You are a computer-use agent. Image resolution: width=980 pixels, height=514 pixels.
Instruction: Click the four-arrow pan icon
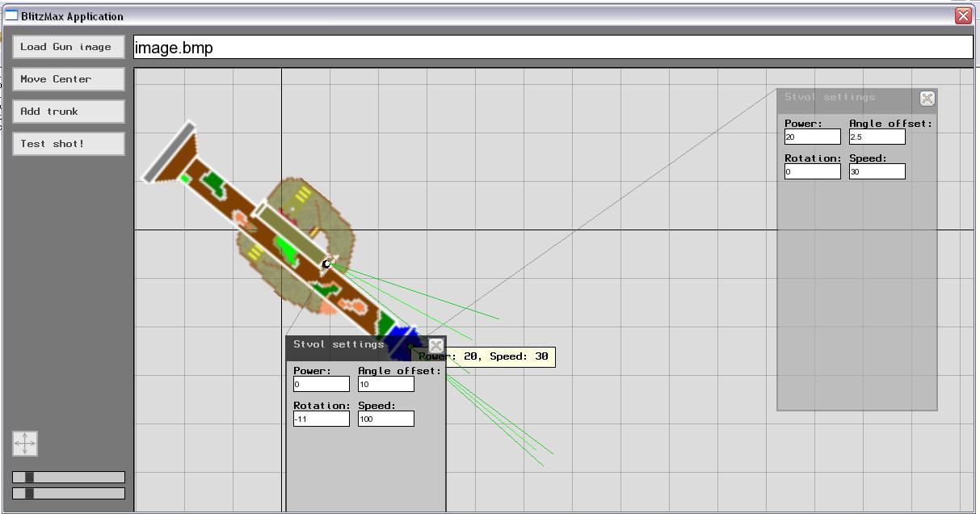tap(25, 444)
